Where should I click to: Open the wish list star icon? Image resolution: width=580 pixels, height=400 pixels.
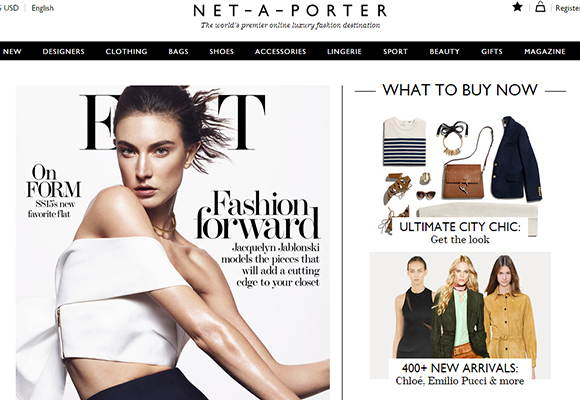pyautogui.click(x=517, y=7)
